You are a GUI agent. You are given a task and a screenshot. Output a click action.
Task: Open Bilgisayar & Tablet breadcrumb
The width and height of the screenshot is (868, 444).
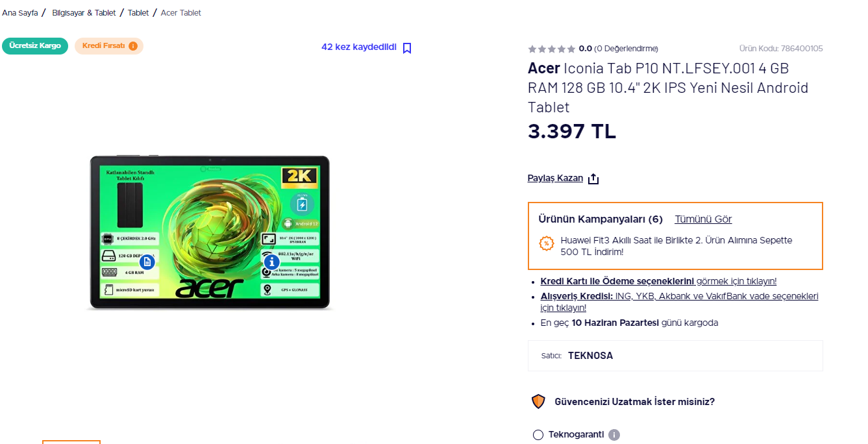tap(84, 13)
